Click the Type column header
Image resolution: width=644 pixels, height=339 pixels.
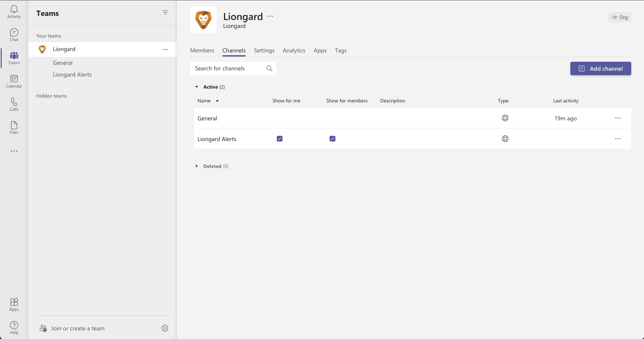503,101
